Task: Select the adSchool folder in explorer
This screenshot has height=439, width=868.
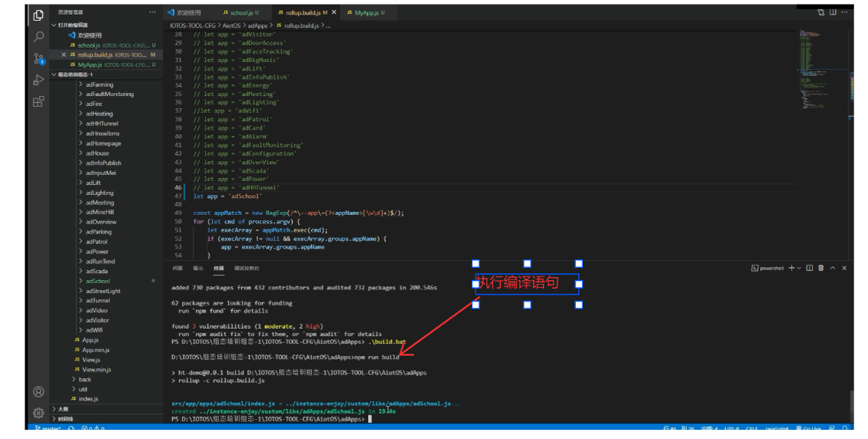Action: pyautogui.click(x=98, y=281)
